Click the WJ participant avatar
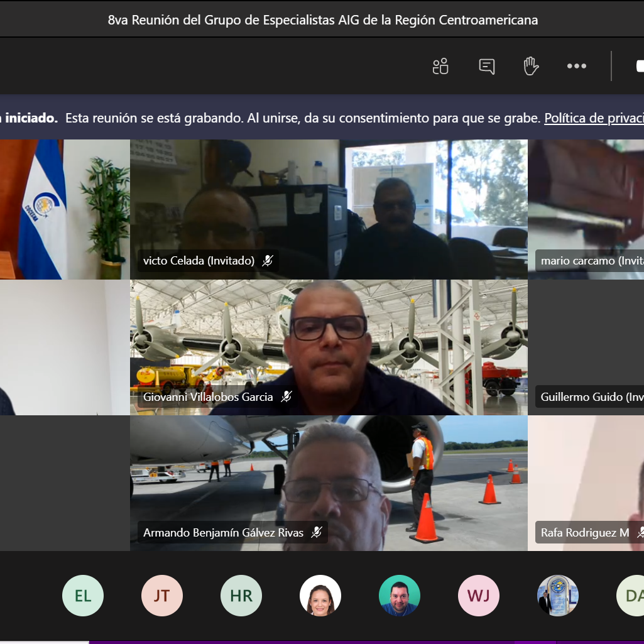The width and height of the screenshot is (644, 644). (479, 596)
